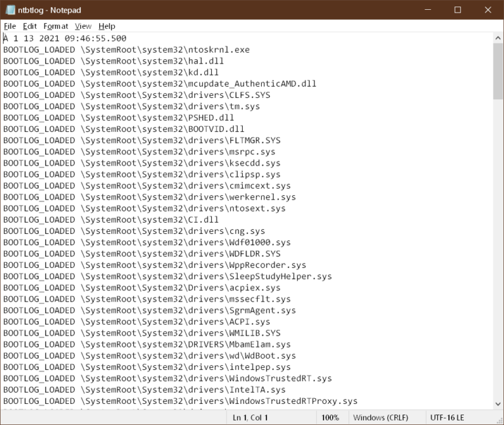
Task: Click the IntelTA.sys log line
Action: [x=144, y=390]
